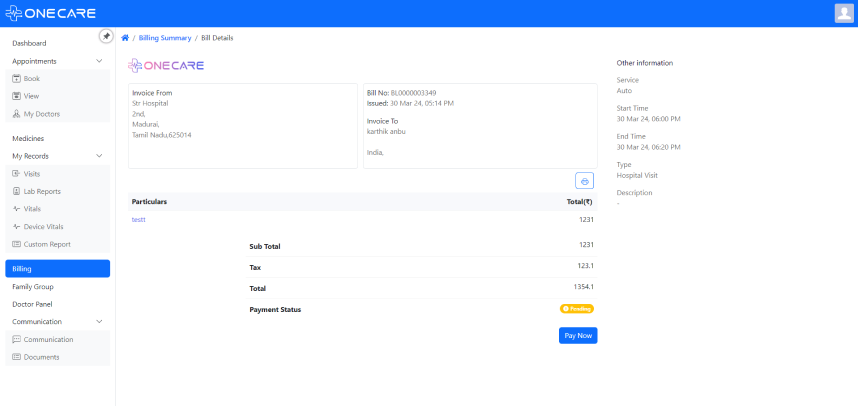Screen dimensions: 858x406
Task: Open Book appointment in sidebar
Action: tap(32, 78)
